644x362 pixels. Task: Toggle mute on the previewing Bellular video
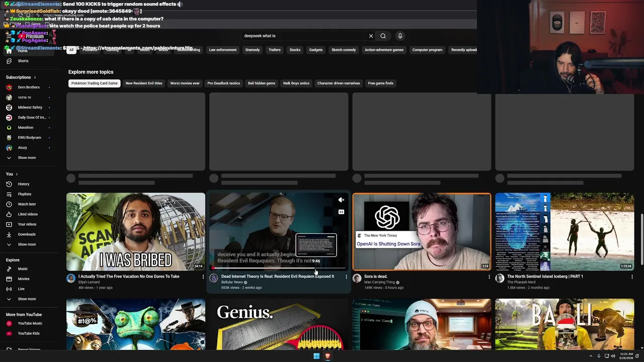coord(341,200)
